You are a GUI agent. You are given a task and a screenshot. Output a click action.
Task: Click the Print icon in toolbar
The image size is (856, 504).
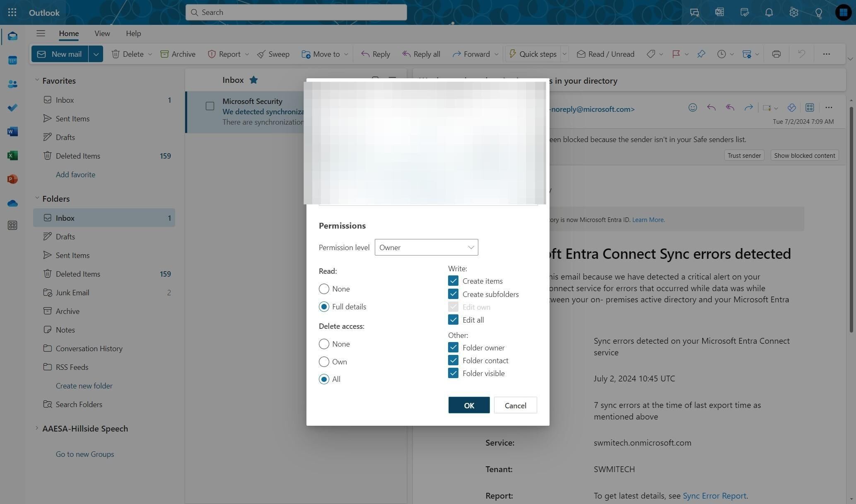coord(776,54)
